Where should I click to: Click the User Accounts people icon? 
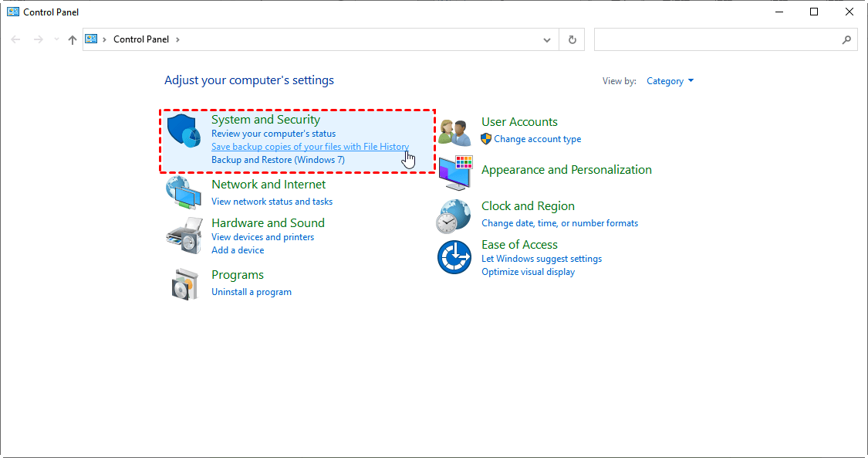click(454, 132)
